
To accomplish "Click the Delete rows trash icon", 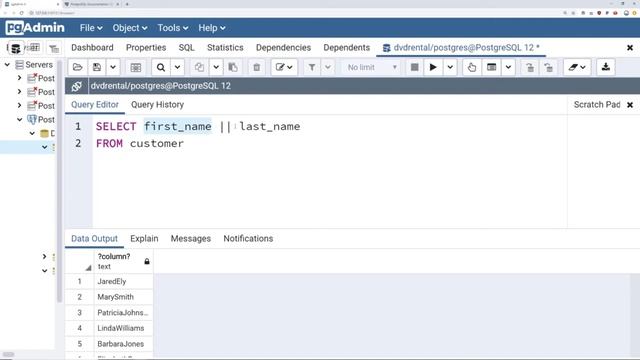I will (256, 67).
